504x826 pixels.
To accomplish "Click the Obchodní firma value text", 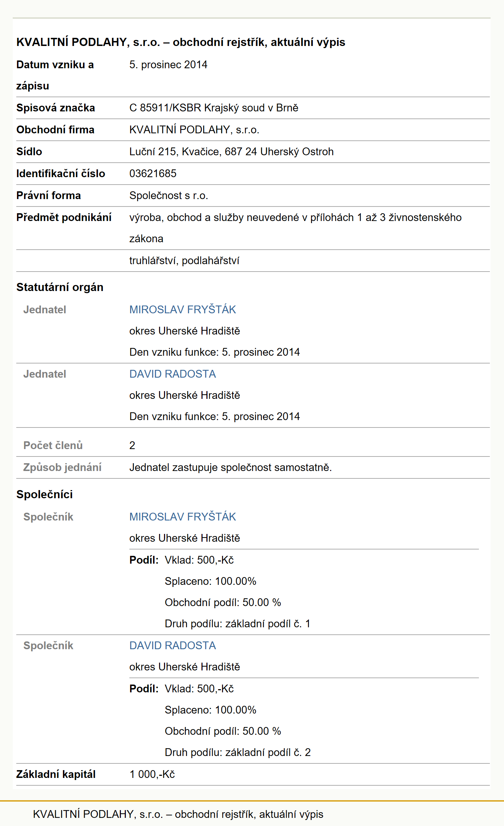I will (x=194, y=130).
